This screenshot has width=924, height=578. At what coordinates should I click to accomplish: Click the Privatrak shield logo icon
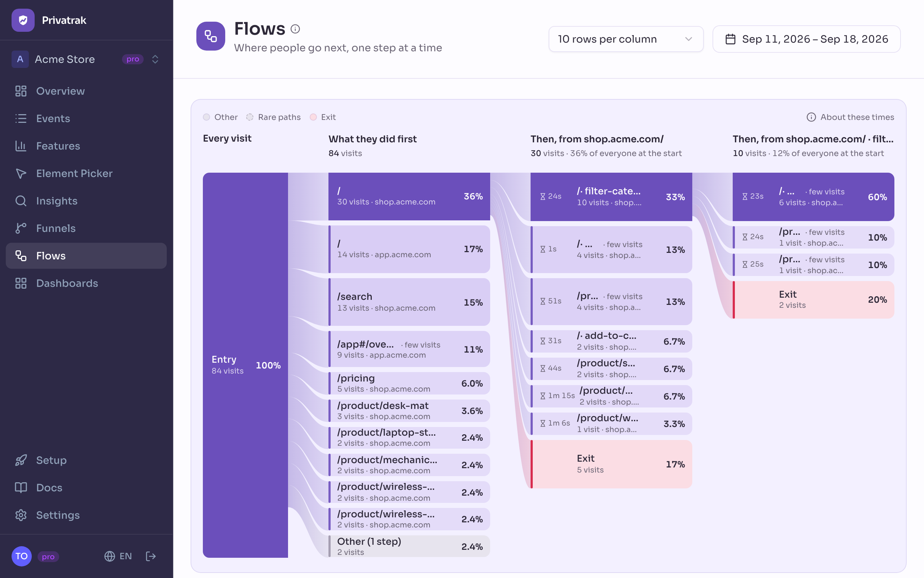(23, 20)
